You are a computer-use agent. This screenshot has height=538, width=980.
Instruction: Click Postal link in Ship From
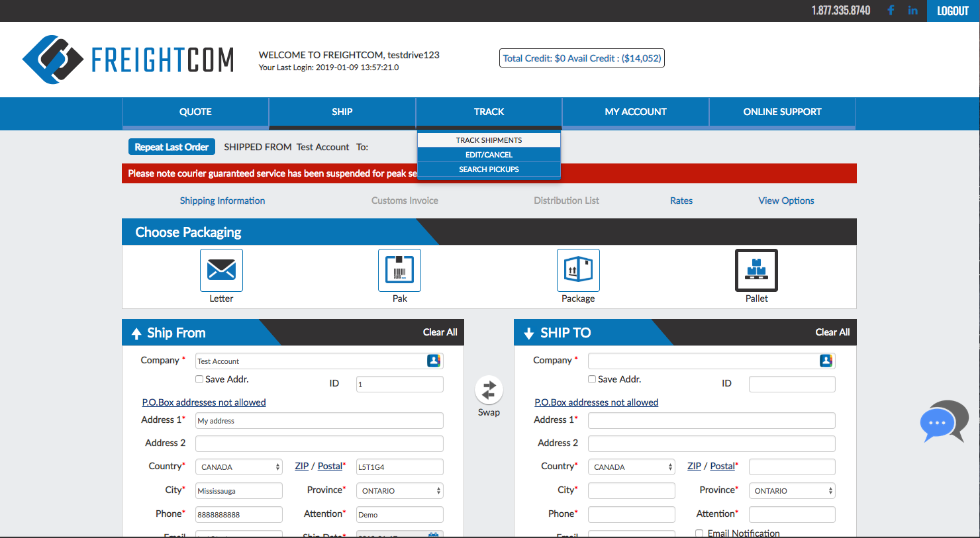click(330, 466)
